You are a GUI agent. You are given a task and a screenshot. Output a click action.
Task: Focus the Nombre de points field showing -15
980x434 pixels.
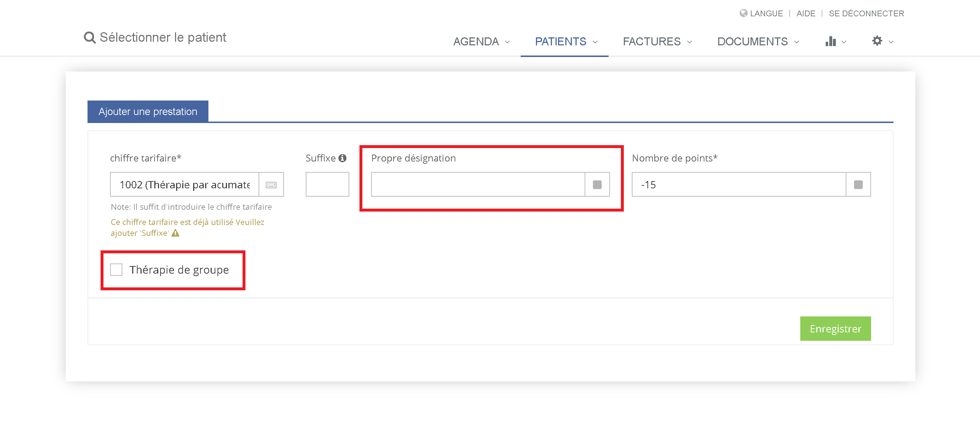(x=739, y=185)
